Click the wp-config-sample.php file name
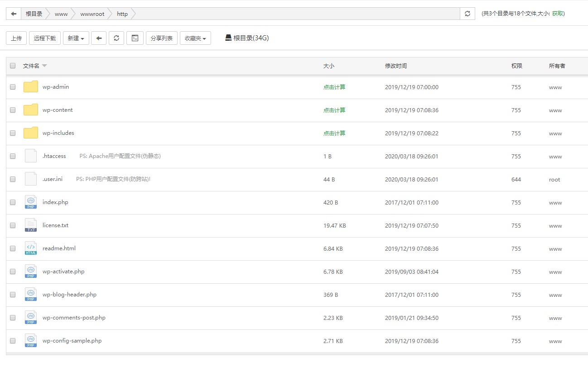The width and height of the screenshot is (588, 386). (72, 341)
